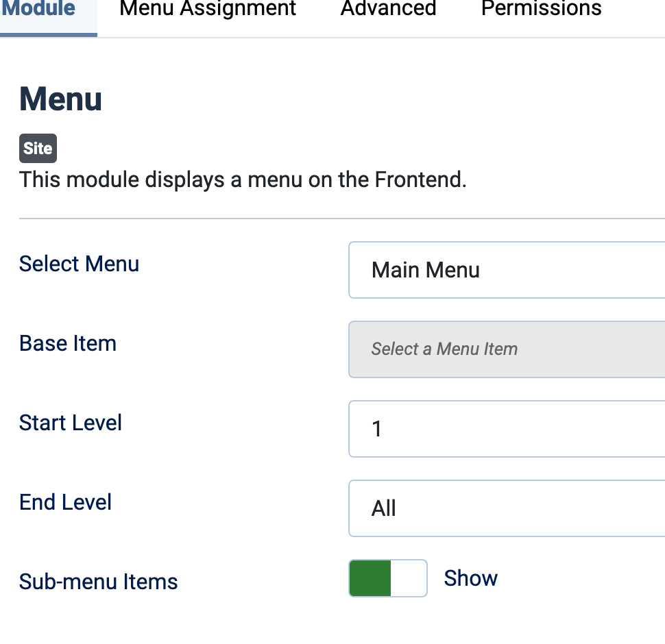Open the Start Level dropdown

(x=507, y=428)
